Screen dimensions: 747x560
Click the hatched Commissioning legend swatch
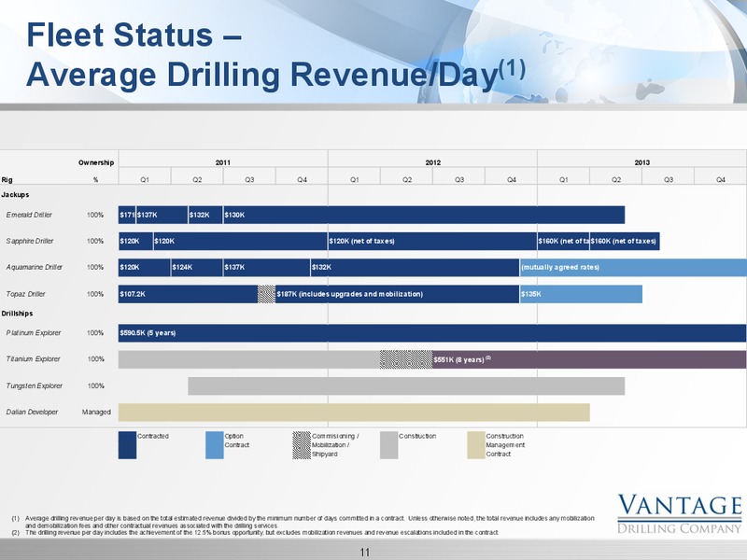coord(302,445)
